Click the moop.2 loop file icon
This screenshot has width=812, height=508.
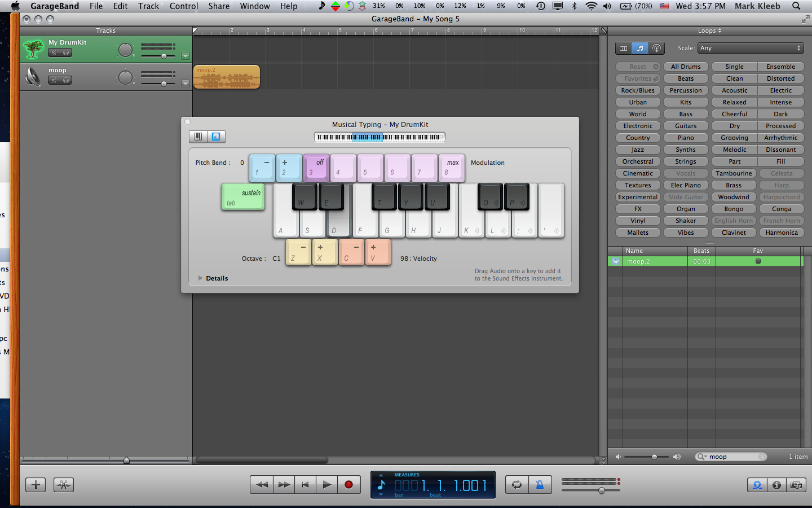pos(615,261)
